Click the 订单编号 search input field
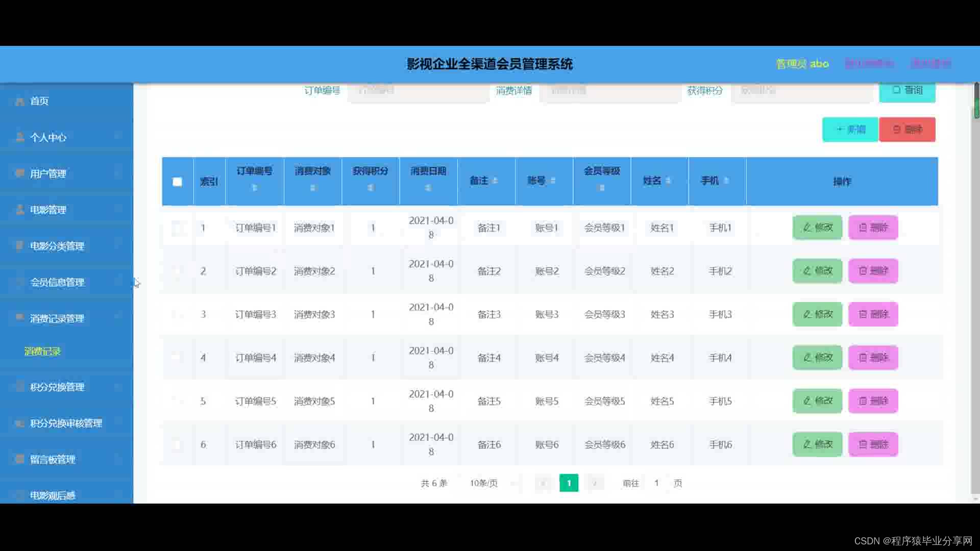The height and width of the screenshot is (551, 980). click(419, 91)
